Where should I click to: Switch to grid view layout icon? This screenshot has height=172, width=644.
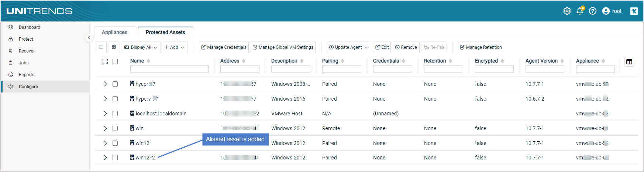(x=114, y=47)
